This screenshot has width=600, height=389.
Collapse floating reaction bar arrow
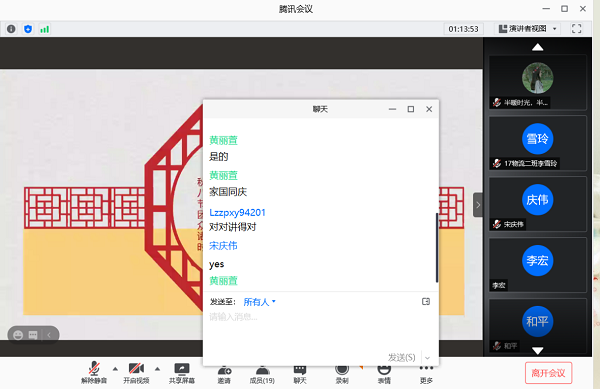[49, 335]
